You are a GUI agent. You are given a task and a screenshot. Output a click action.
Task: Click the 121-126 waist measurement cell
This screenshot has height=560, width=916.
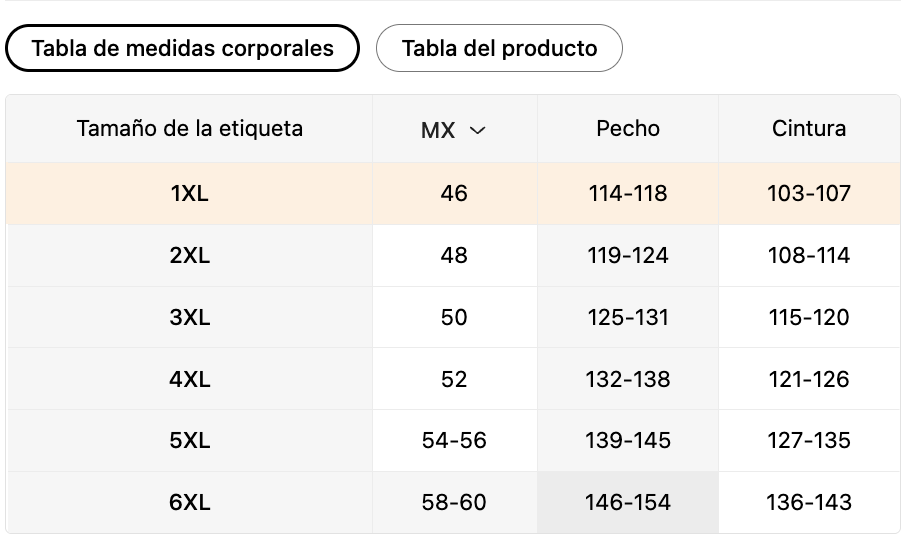click(810, 379)
